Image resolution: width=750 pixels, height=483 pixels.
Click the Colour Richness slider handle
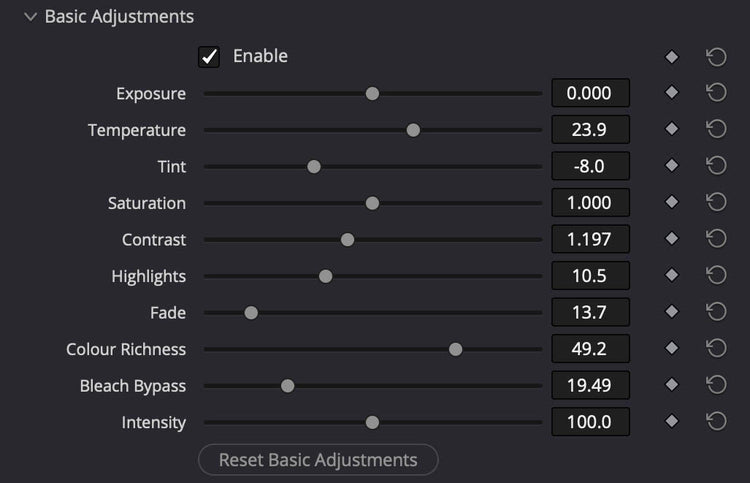(455, 350)
